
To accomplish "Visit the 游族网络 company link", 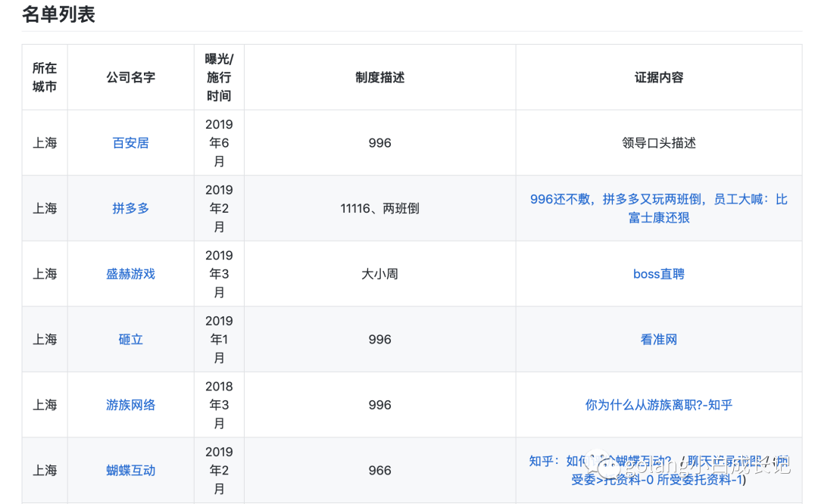I will [130, 405].
